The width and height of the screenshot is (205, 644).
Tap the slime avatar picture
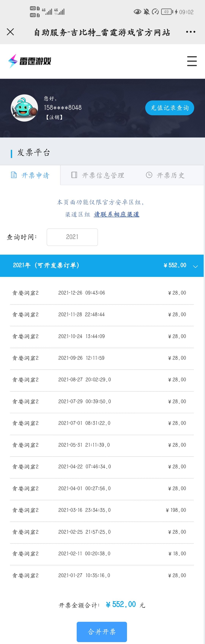tap(24, 108)
